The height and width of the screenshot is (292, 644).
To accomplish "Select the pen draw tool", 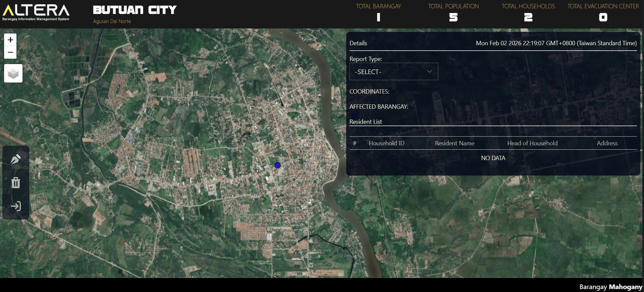I will tap(16, 159).
